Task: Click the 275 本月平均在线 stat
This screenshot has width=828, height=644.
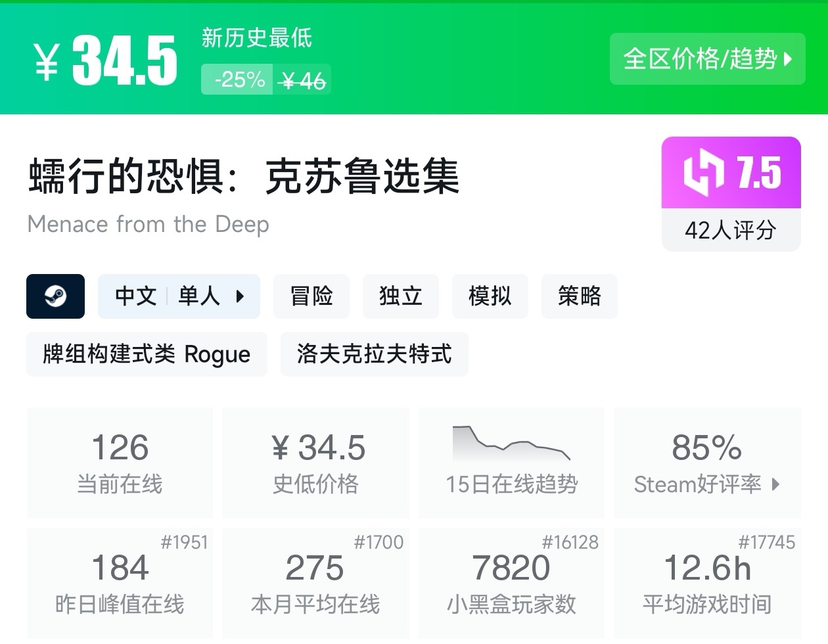Action: click(315, 583)
